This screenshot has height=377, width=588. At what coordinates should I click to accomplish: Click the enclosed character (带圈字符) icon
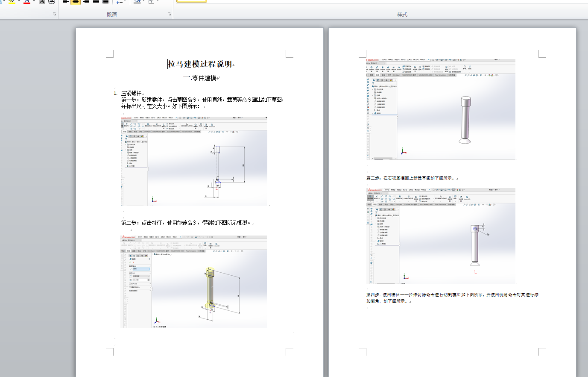click(x=52, y=2)
